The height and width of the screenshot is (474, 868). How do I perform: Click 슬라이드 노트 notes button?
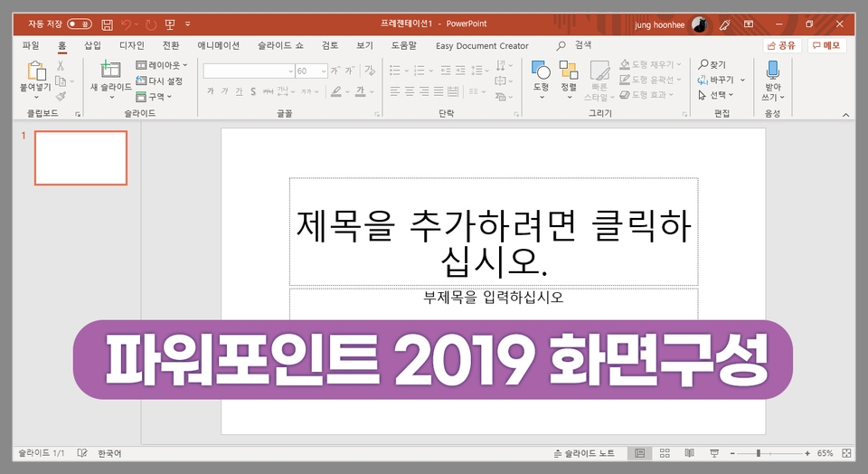click(584, 453)
